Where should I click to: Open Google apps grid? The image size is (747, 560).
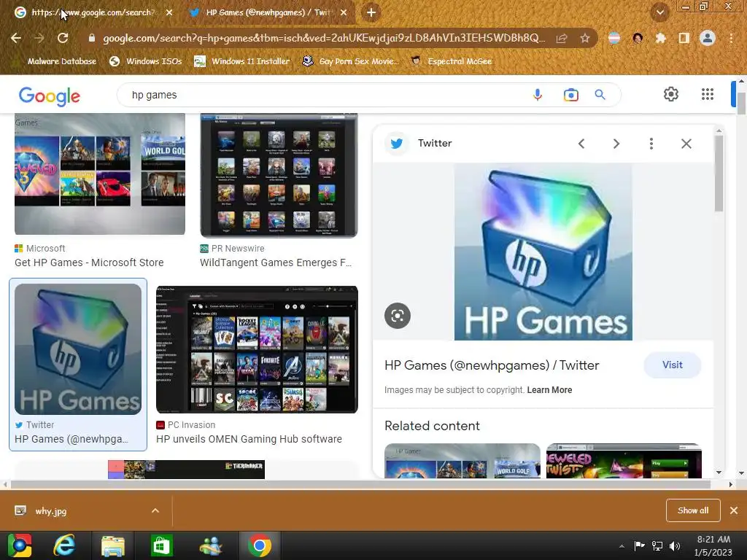708,94
